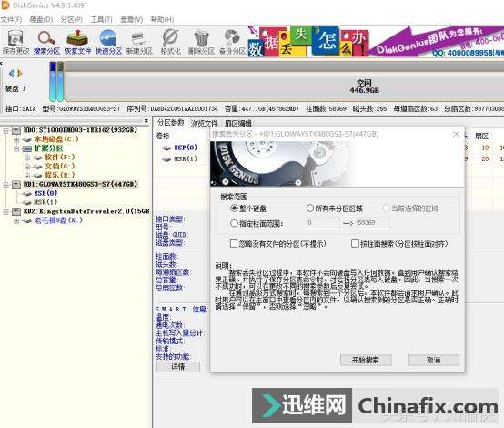Expand the 娱乐(H:) partition node
This screenshot has height=428, width=504.
[x=27, y=176]
